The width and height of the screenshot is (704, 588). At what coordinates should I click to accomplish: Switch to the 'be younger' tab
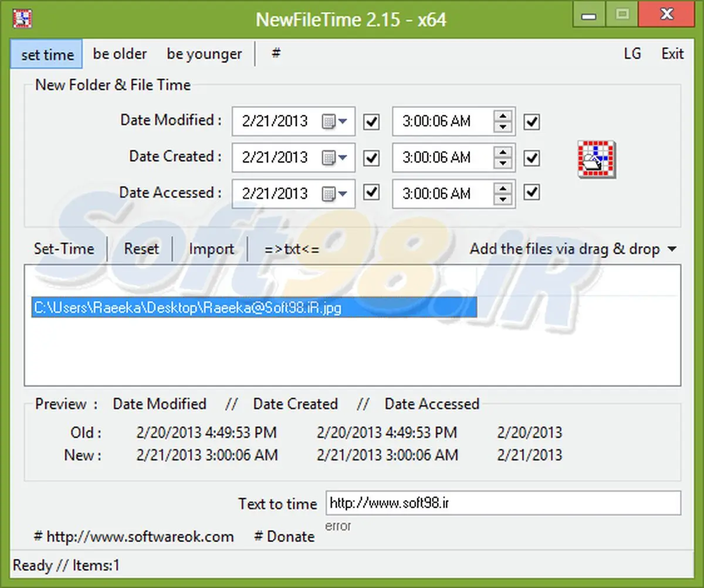click(204, 54)
